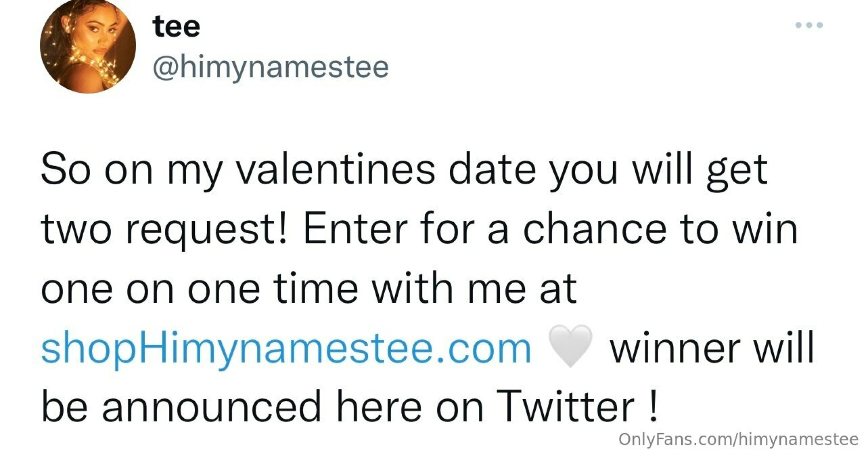Viewport: 868px width, 458px height.
Task: Click the word "two" in the tweet
Action: tap(76, 229)
